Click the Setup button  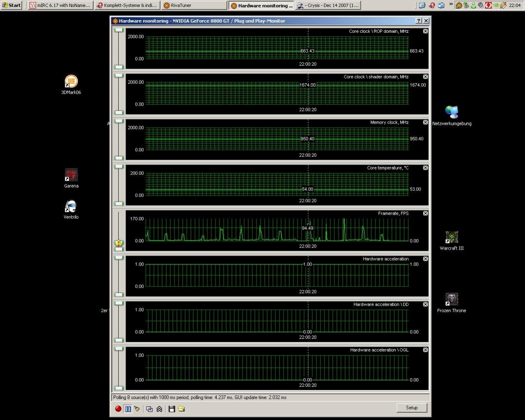412,408
